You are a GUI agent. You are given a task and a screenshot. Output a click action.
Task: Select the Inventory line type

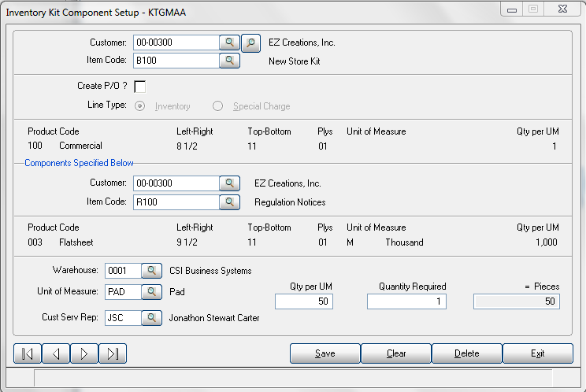[139, 106]
